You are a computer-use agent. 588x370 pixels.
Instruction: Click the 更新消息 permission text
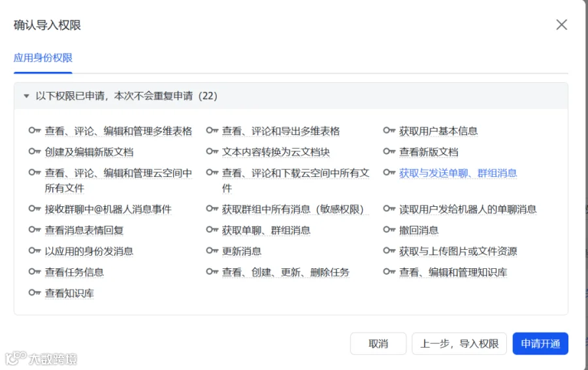tap(242, 251)
